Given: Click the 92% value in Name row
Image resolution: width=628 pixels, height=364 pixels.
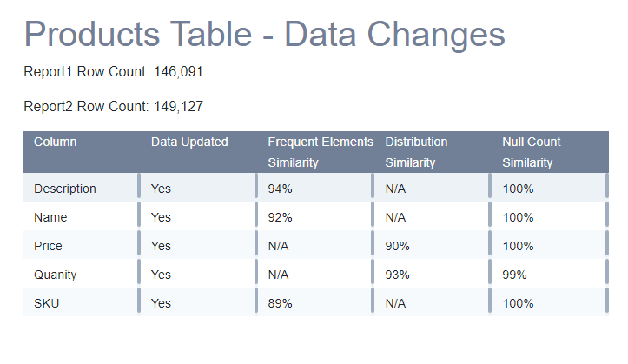Looking at the screenshot, I should [x=280, y=217].
